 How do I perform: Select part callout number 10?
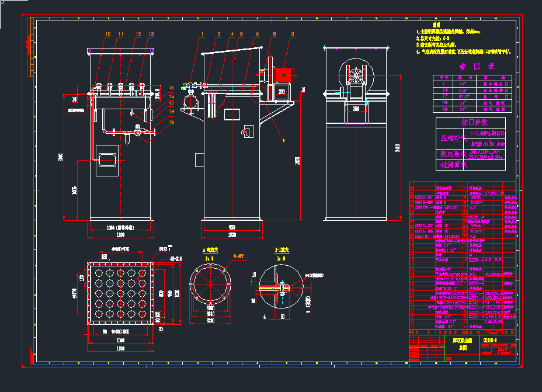pyautogui.click(x=107, y=34)
